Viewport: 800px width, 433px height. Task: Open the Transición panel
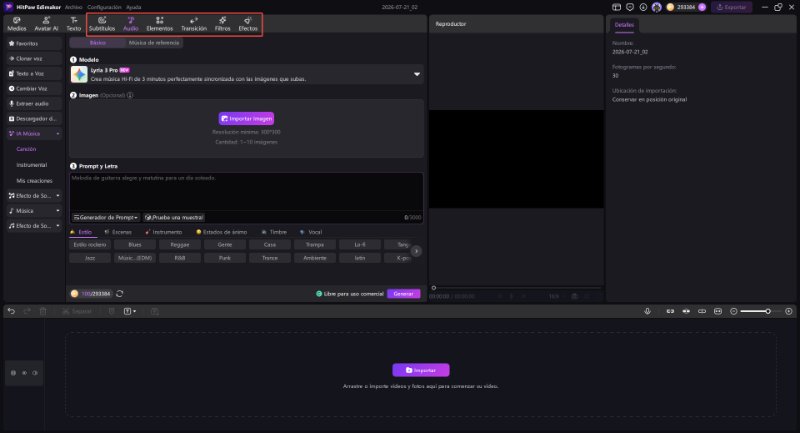point(194,24)
